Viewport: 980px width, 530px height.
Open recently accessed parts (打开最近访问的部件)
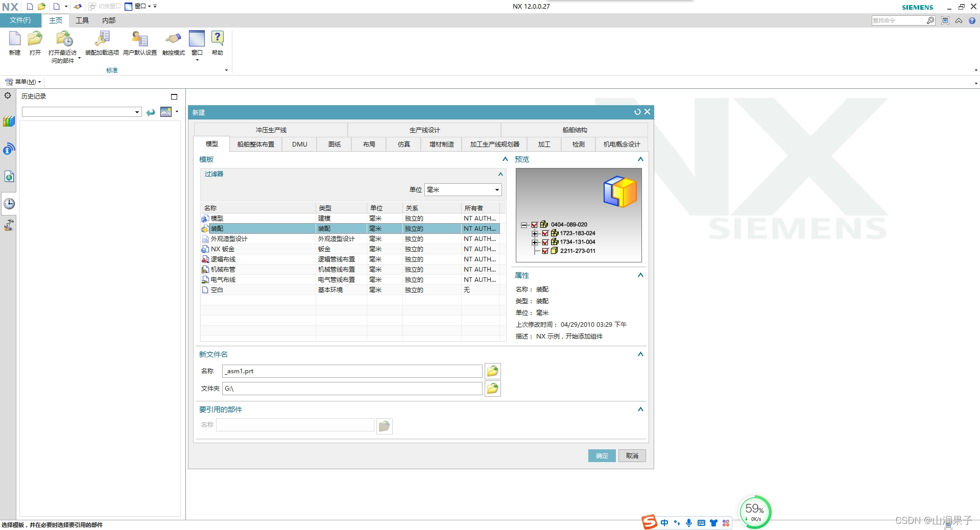(x=63, y=46)
